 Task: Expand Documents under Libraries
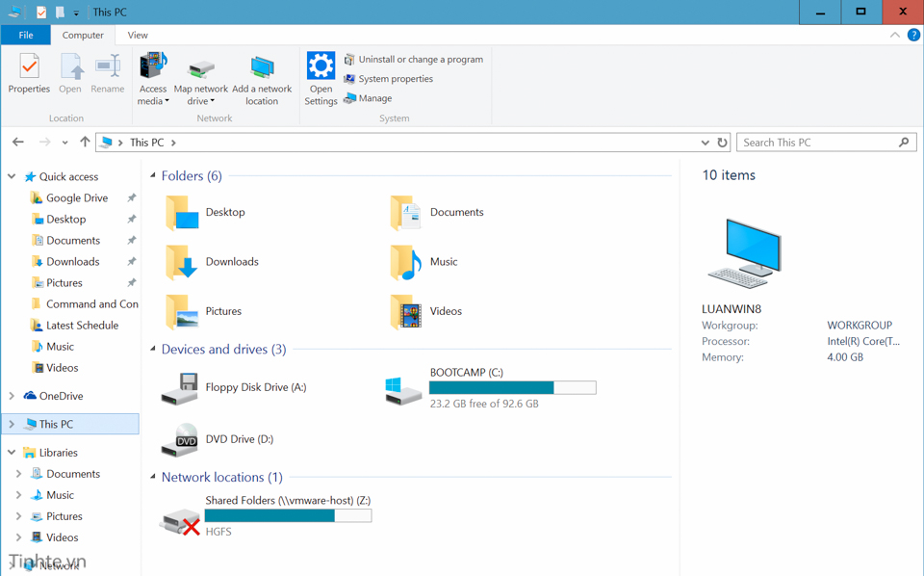tap(18, 473)
